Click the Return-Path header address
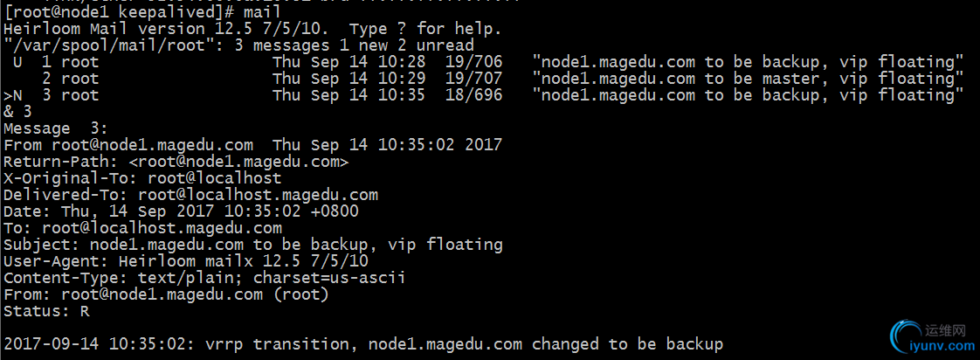The height and width of the screenshot is (360, 980). tap(238, 162)
